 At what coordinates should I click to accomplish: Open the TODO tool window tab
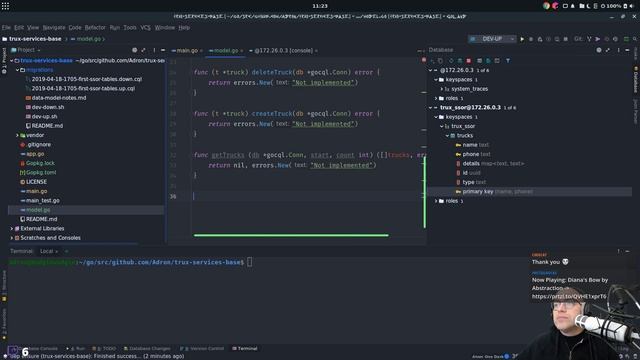[x=105, y=349]
